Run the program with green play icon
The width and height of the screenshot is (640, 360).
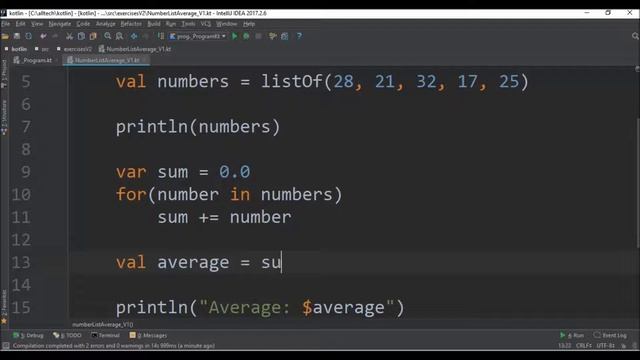click(x=235, y=36)
